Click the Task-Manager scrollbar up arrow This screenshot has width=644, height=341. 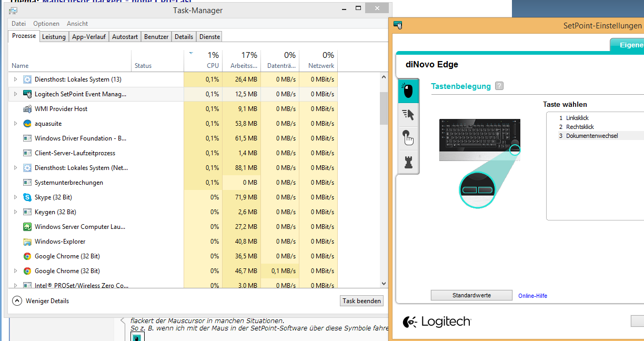coord(384,77)
